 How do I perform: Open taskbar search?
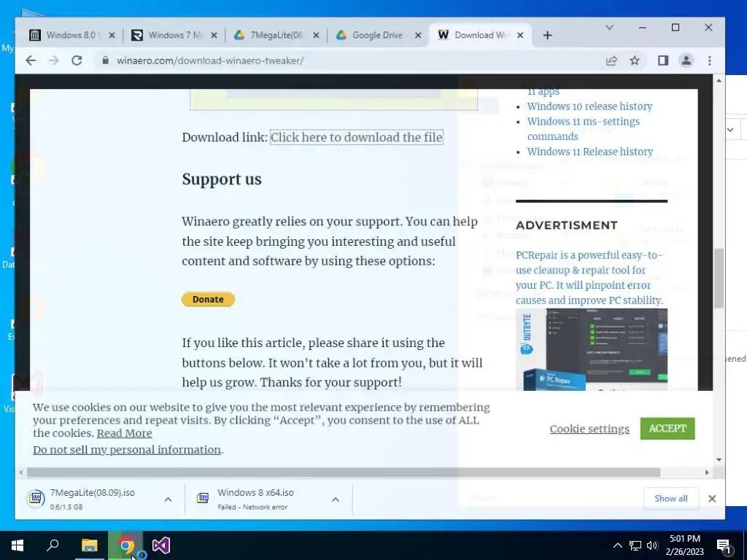53,545
